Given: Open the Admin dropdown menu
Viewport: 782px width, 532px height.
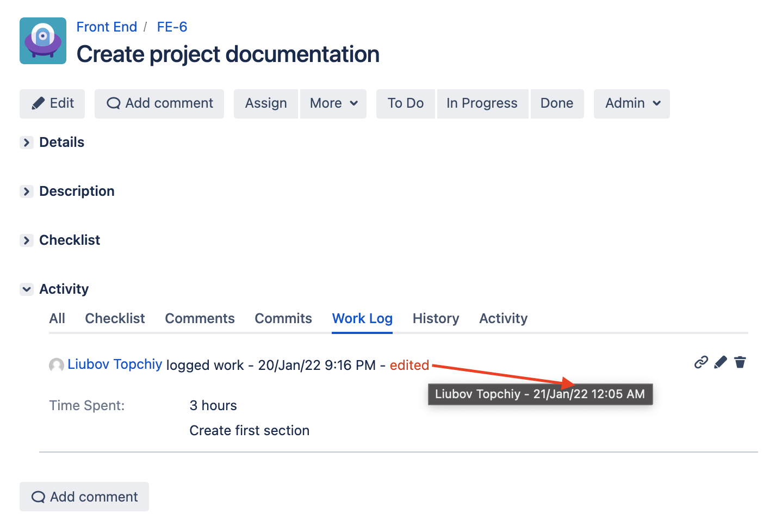Looking at the screenshot, I should tap(632, 103).
